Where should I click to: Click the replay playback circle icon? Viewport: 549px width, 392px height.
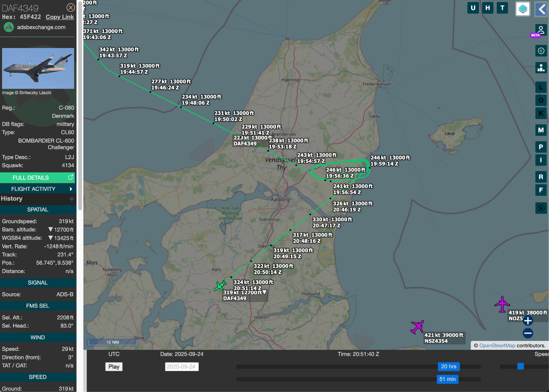[541, 208]
